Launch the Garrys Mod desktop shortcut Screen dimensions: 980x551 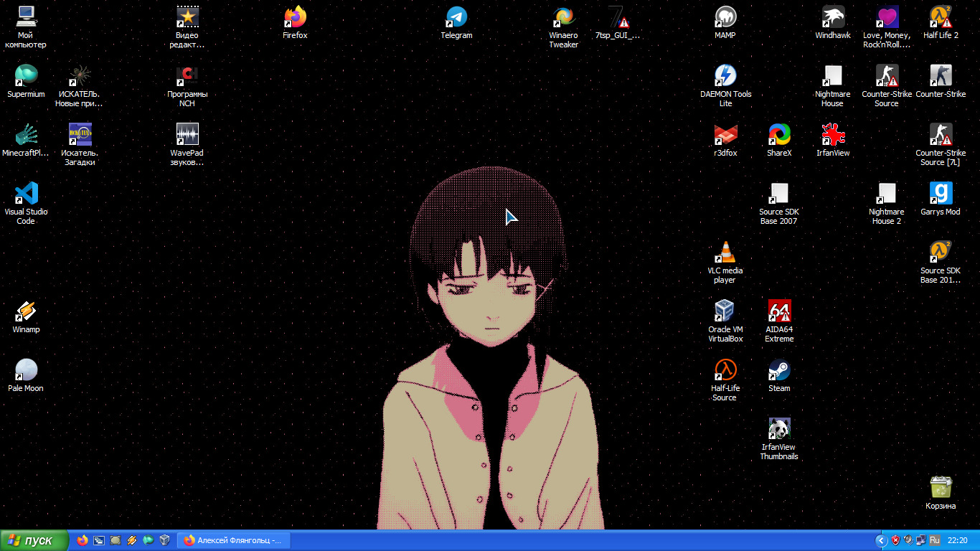tap(941, 199)
